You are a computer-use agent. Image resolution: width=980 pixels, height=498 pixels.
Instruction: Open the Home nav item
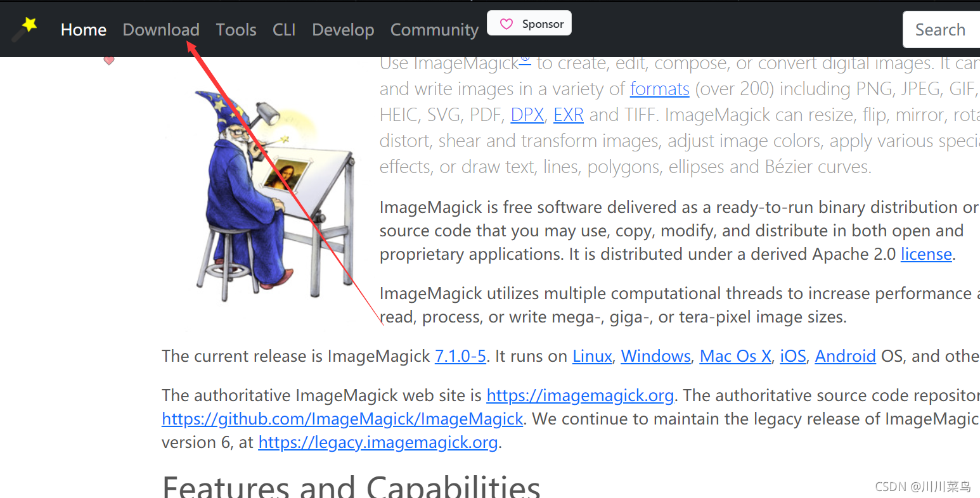tap(83, 30)
